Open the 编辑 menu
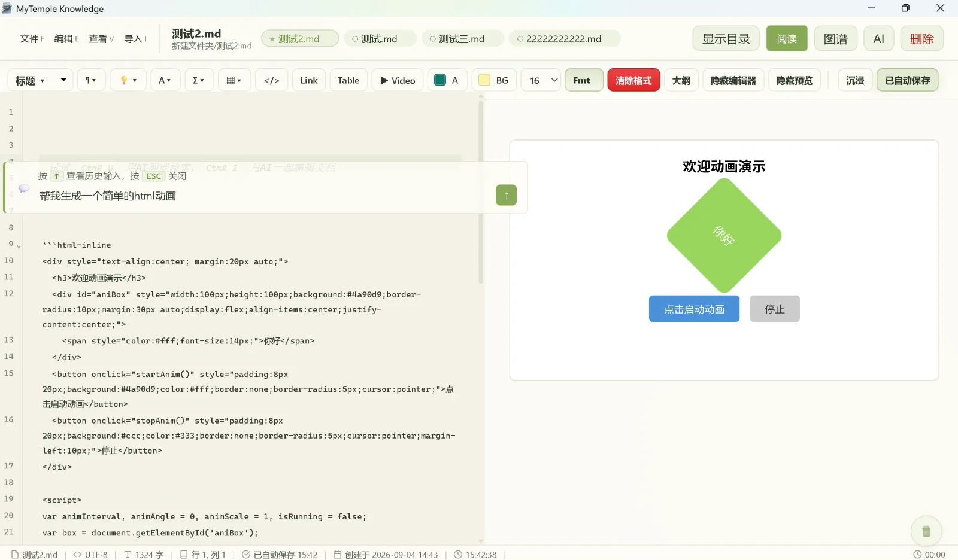The width and height of the screenshot is (958, 560). (66, 39)
